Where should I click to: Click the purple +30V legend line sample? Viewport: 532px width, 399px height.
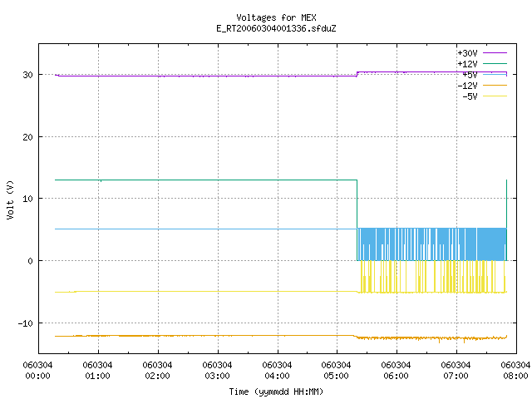(x=495, y=53)
